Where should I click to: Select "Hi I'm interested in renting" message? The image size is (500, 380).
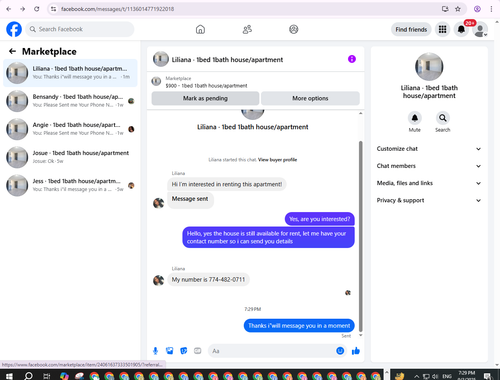coord(227,184)
